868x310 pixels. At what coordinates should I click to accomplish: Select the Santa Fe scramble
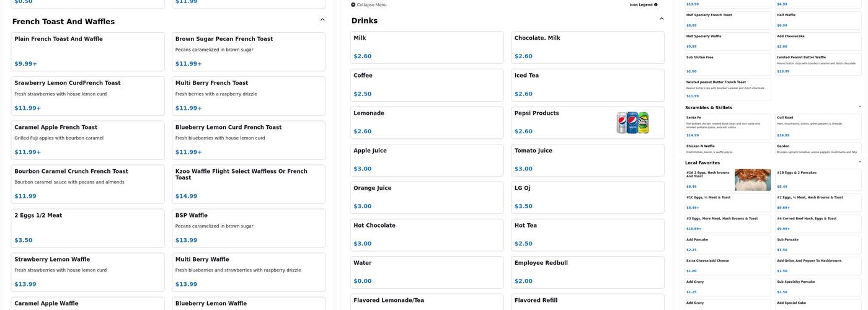728,126
